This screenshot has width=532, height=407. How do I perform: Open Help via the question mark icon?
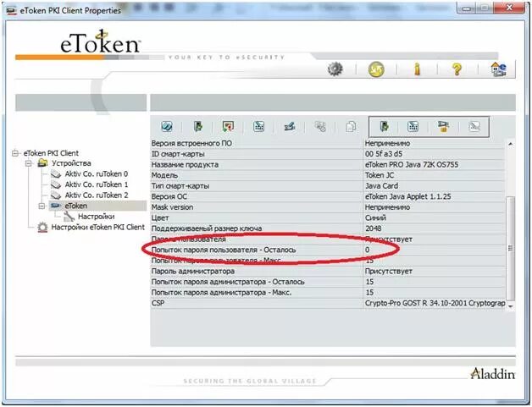coord(457,69)
